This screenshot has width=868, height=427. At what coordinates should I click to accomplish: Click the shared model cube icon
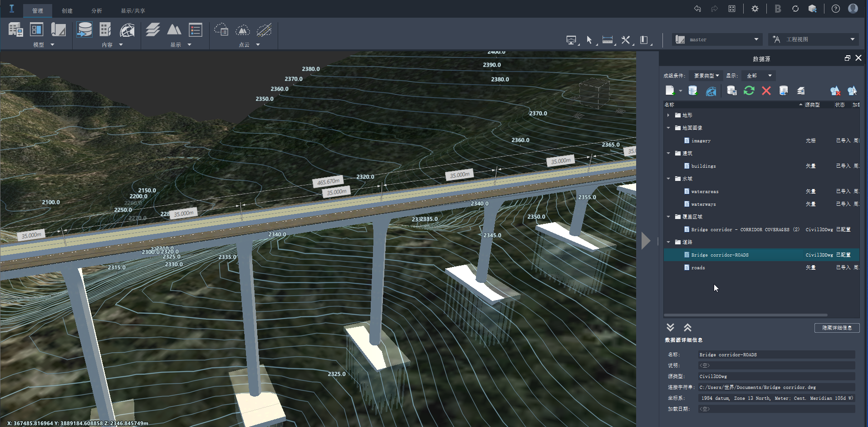(x=813, y=9)
